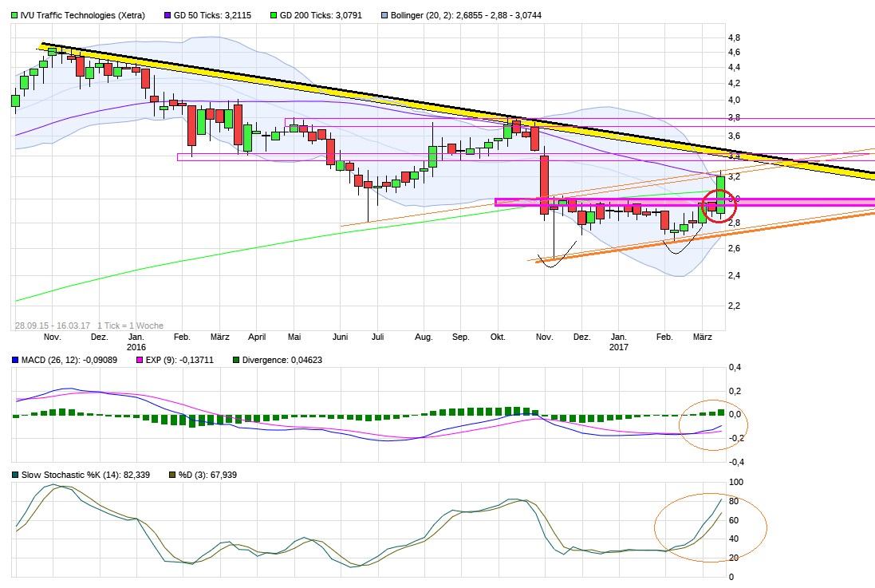Select the 'EXP (9): -0,13711' label

pos(179,360)
